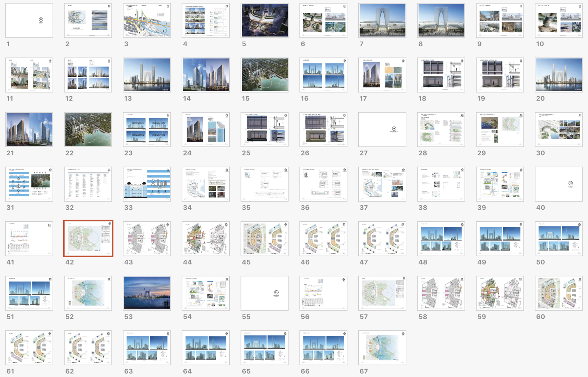Click the page number label 24
The image size is (588, 377).
pos(187,153)
